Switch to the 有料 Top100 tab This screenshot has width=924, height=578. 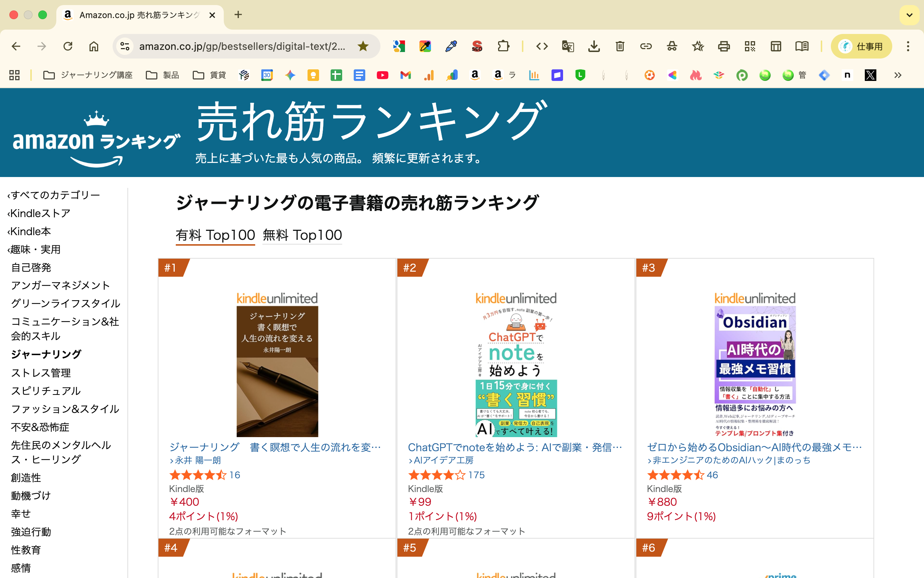[215, 235]
